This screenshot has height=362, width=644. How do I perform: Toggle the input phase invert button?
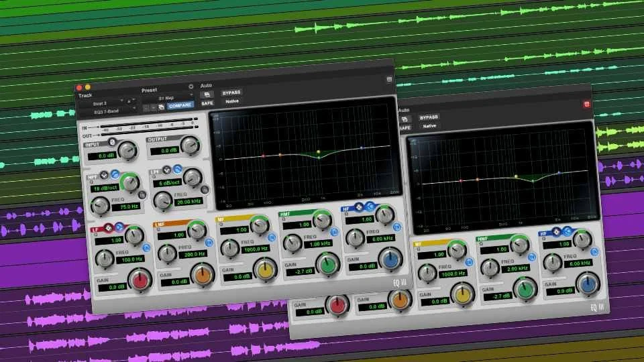click(112, 142)
